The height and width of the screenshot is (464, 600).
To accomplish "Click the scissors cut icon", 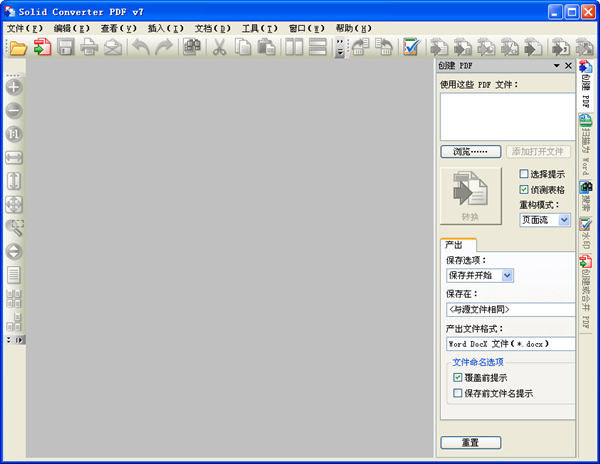I will [x=219, y=48].
